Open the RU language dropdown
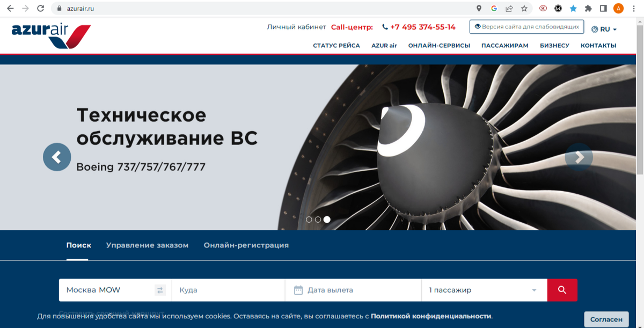The image size is (644, 328). coord(604,30)
